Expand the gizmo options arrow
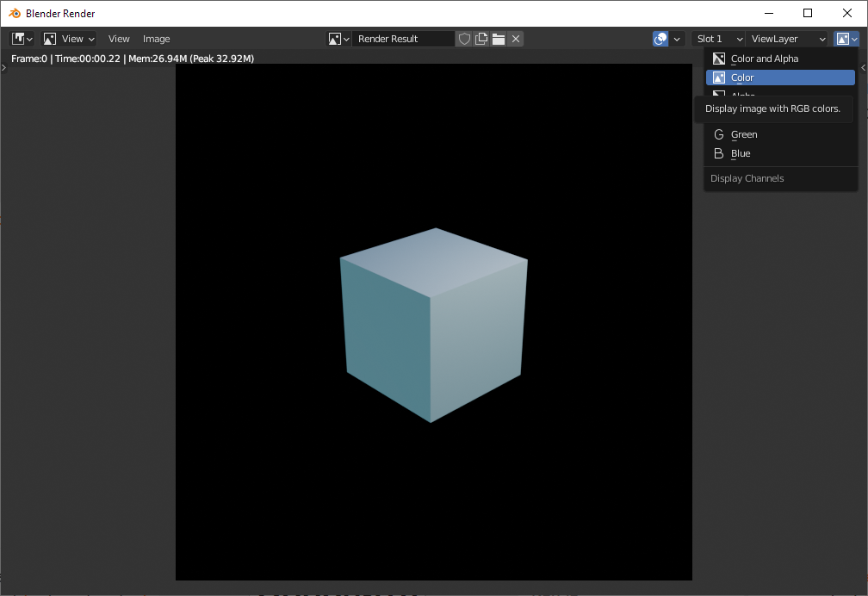Image resolution: width=868 pixels, height=596 pixels. tap(678, 39)
